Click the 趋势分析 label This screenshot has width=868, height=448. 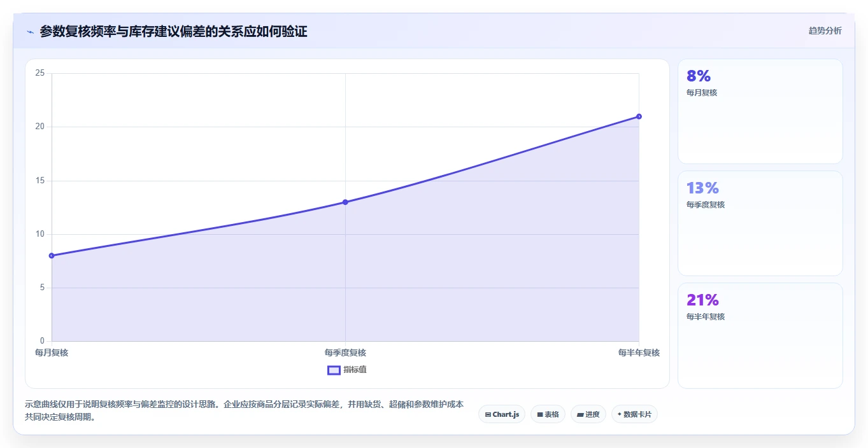[x=825, y=31]
